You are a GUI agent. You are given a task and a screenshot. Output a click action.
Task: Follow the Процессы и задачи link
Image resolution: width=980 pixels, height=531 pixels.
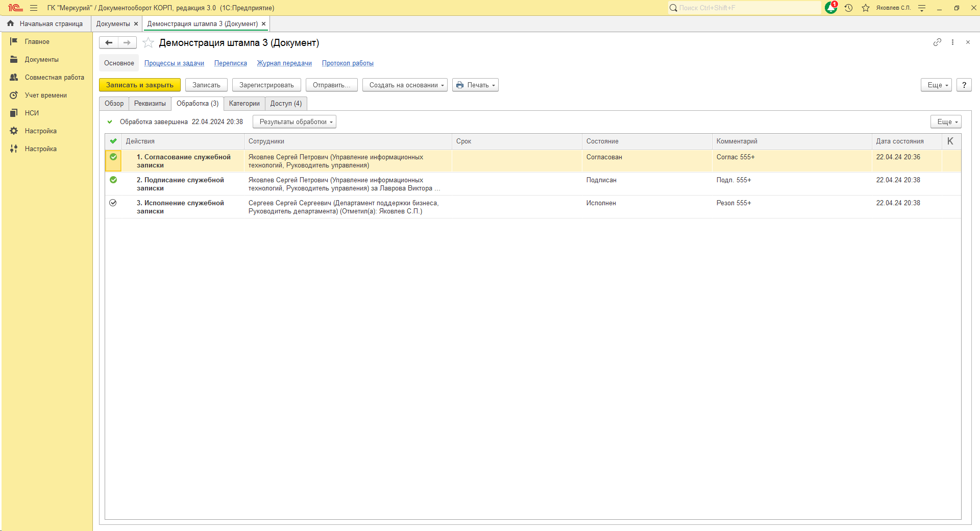pyautogui.click(x=174, y=63)
